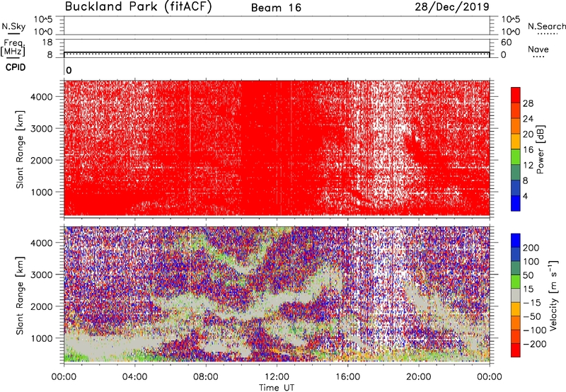566x392 pixels.
Task: Click the date '28/Dec/2019'
Action: [452, 7]
